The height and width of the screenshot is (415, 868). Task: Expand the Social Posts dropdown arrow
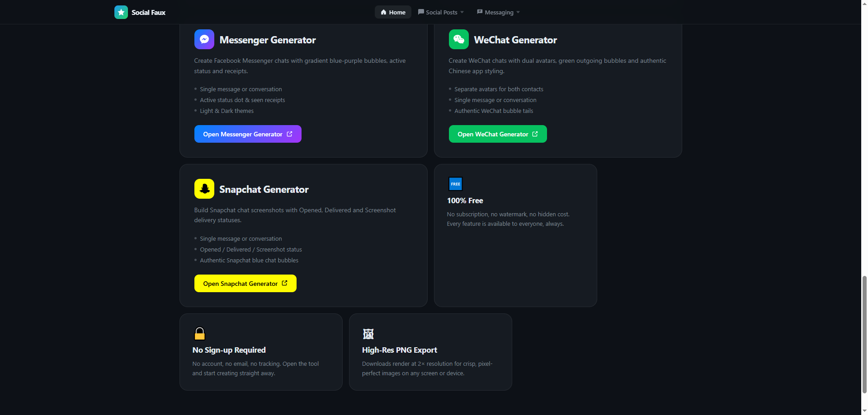pos(462,12)
